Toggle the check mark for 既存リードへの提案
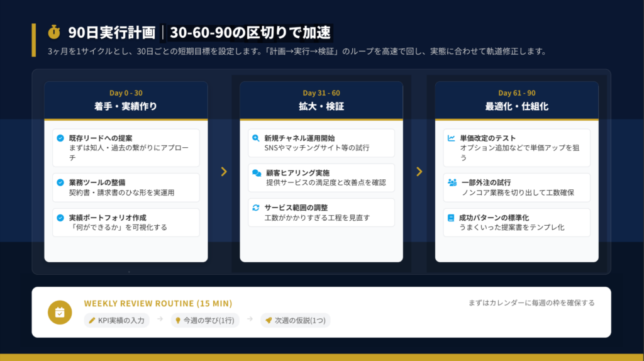The width and height of the screenshot is (644, 361). (x=60, y=138)
